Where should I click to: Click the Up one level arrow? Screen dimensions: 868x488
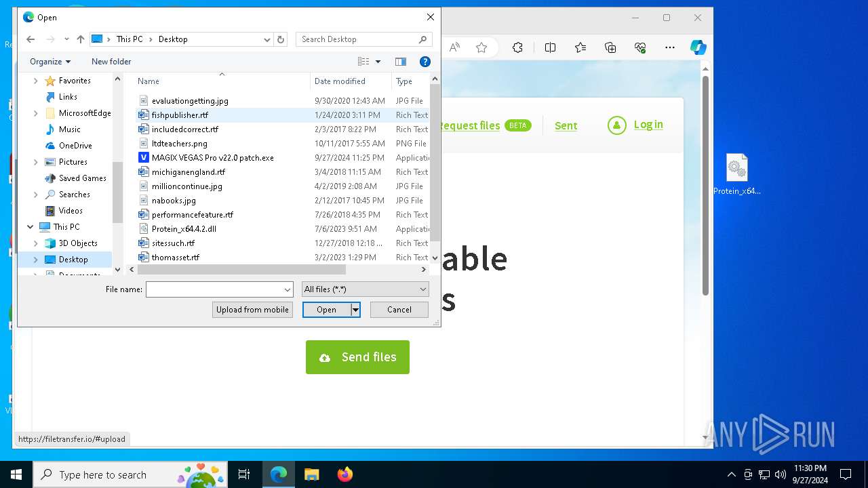(81, 39)
